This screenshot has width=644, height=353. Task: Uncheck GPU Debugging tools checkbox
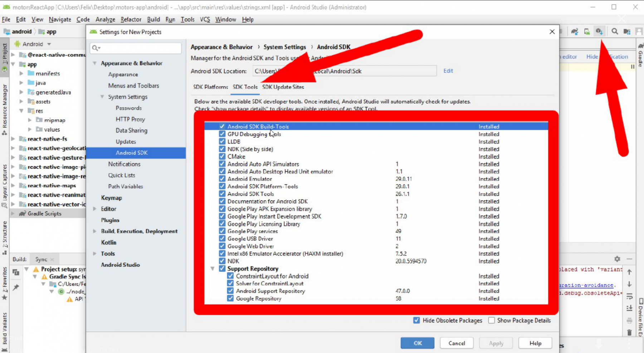[222, 134]
